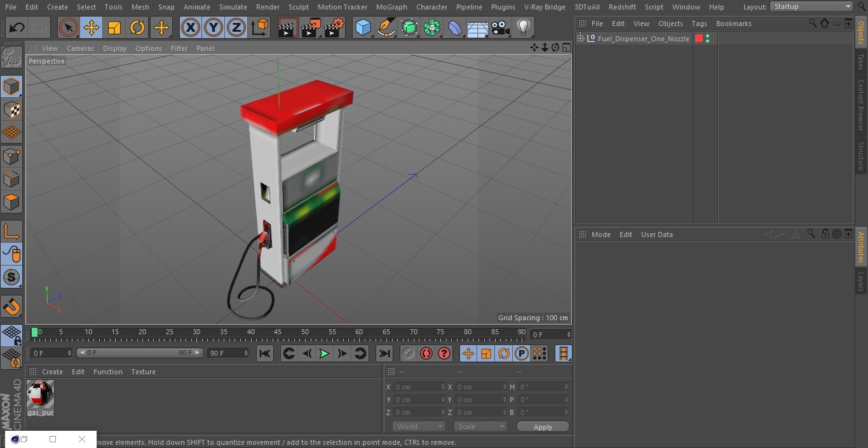
Task: Expand the Fuel_Dispenser_One_Nozzle object
Action: coord(581,39)
